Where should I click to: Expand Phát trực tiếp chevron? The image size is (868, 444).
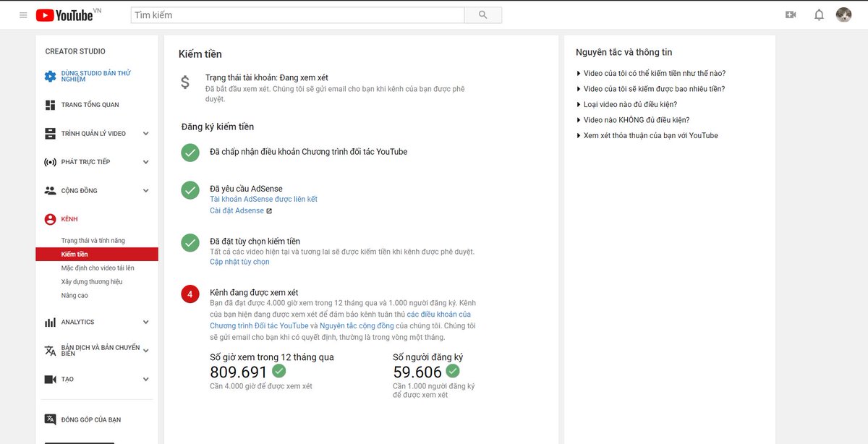point(145,162)
